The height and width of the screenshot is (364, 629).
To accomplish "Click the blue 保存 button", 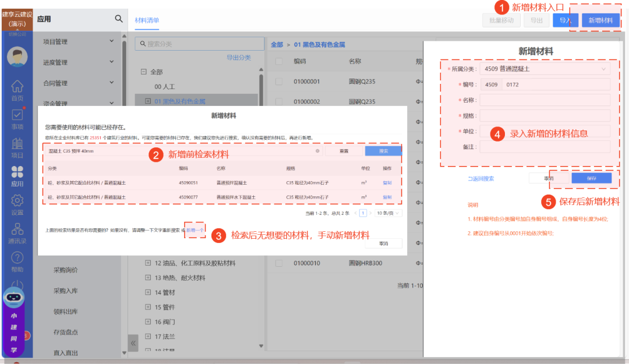I will (592, 178).
